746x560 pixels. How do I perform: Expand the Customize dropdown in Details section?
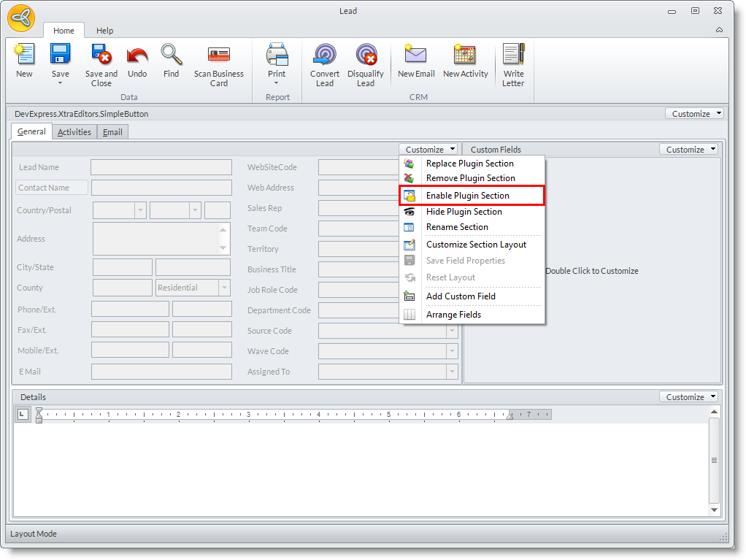click(x=691, y=397)
